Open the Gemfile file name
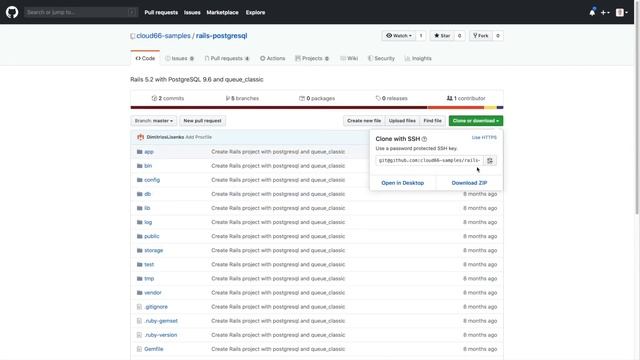 (153, 349)
